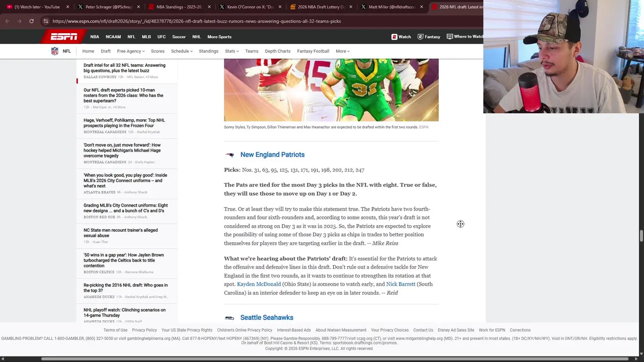Reload the page with the refresh icon
The height and width of the screenshot is (362, 644).
(31, 21)
